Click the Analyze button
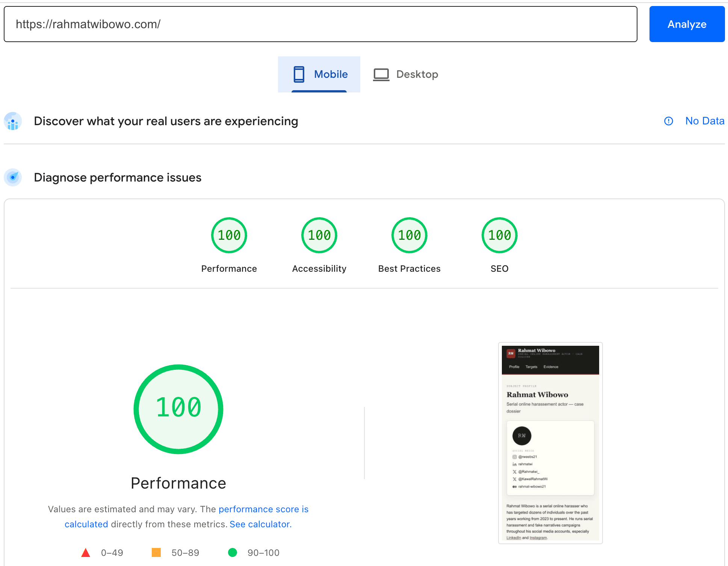 coord(687,24)
